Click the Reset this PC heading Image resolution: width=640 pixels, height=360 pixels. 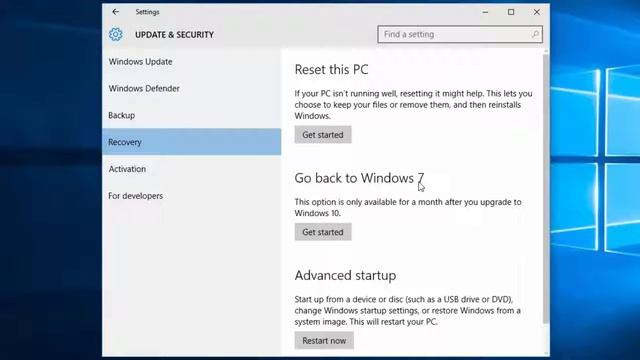tap(331, 70)
